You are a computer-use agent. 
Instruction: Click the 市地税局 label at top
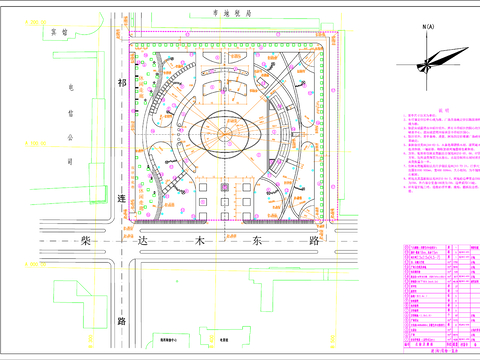[x=232, y=13]
